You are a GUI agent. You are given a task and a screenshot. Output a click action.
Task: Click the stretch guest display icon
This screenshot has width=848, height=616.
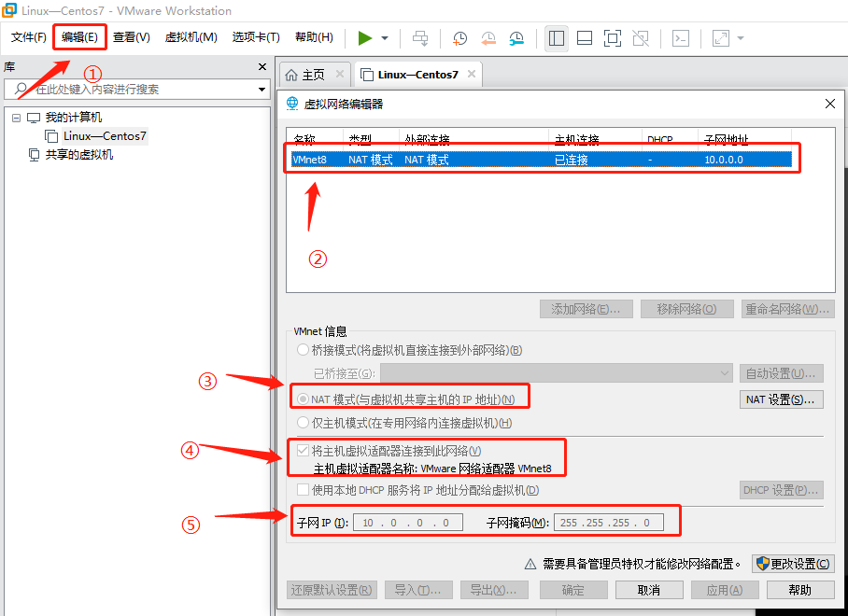pyautogui.click(x=721, y=38)
